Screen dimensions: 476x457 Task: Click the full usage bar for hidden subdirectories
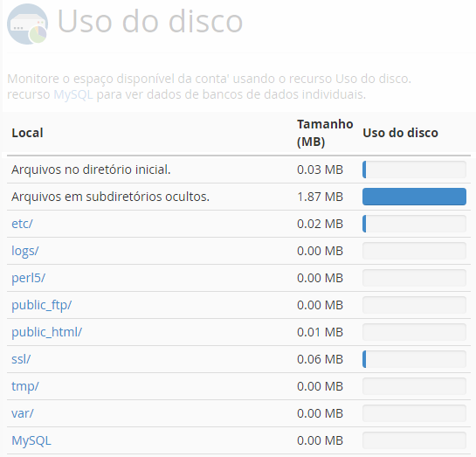coord(414,197)
